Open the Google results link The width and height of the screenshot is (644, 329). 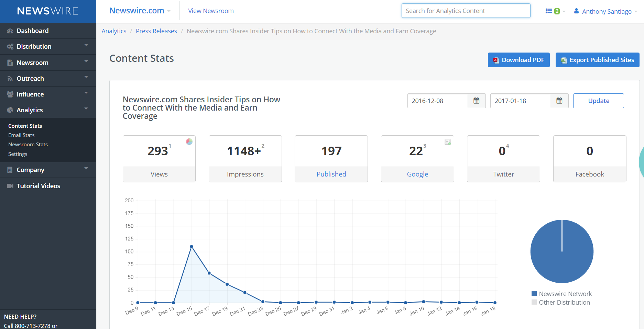(417, 174)
